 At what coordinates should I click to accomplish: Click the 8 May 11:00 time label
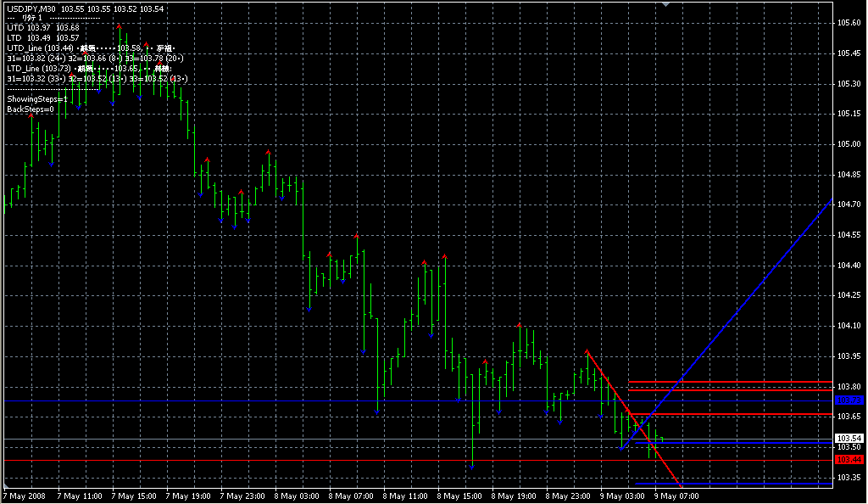click(405, 496)
